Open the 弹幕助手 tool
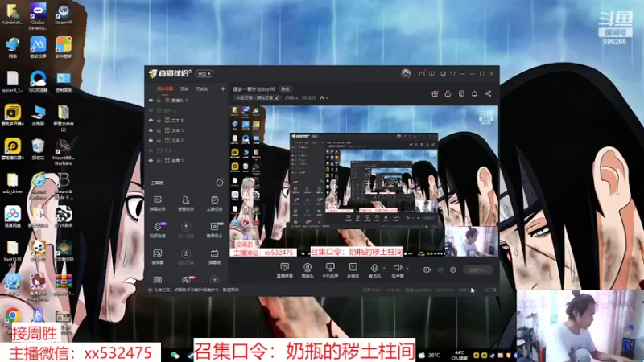The height and width of the screenshot is (362, 644). point(158,204)
